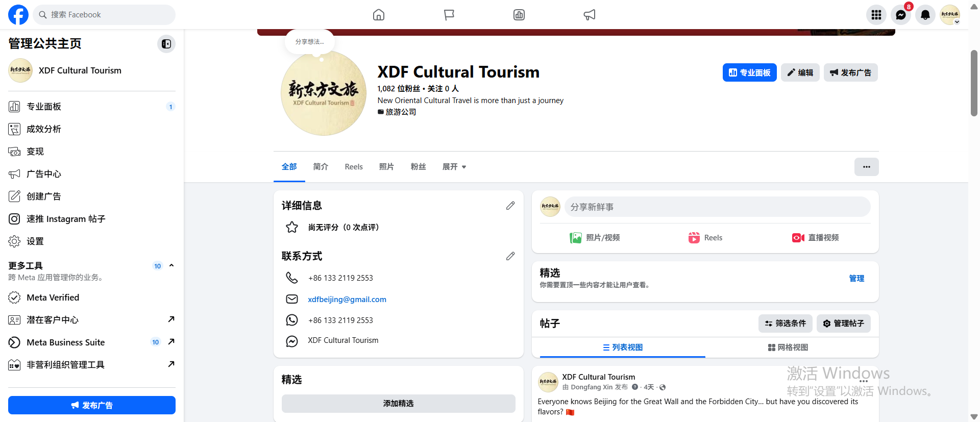Viewport: 980px width, 422px height.
Task: Open the Ads megaphone icon in top navigation
Action: [590, 15]
